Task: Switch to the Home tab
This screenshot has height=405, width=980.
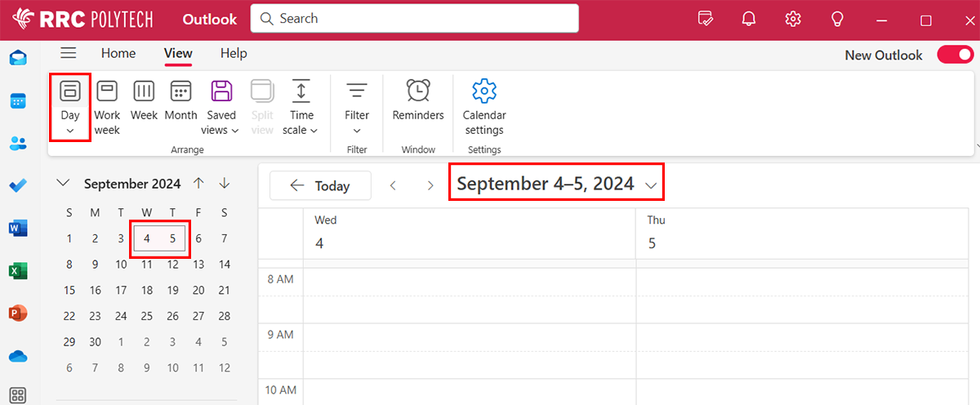Action: coord(118,53)
